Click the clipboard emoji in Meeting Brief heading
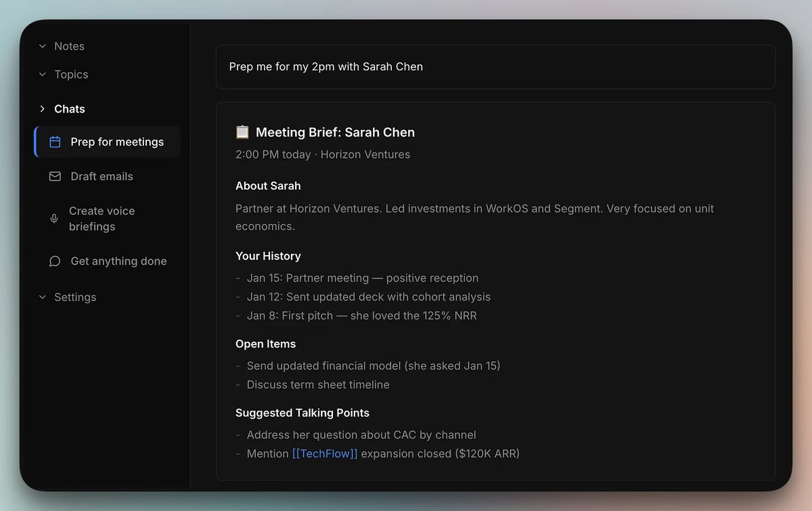This screenshot has width=812, height=511. pyautogui.click(x=242, y=132)
